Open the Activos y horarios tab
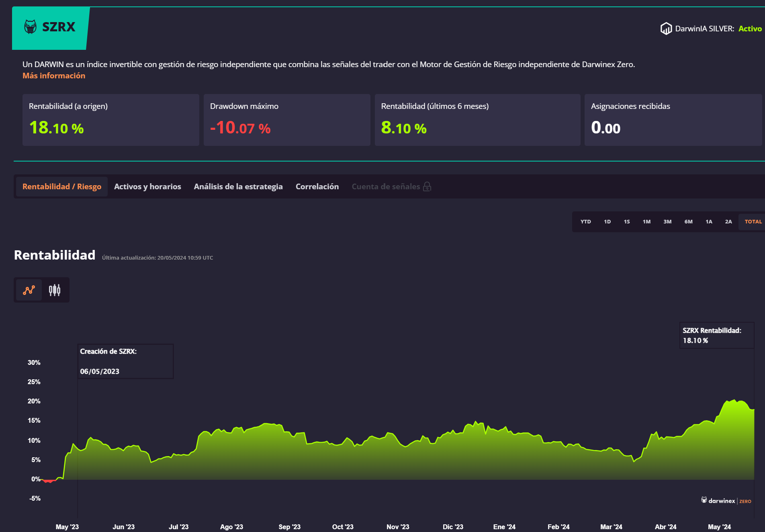Screen dimensions: 765x532 pyautogui.click(x=147, y=186)
